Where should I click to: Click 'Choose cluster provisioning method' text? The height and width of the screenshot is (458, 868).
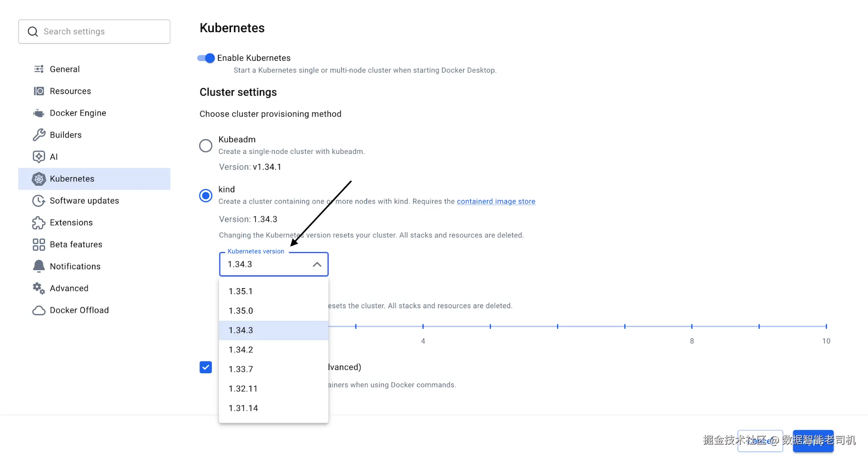(x=270, y=114)
